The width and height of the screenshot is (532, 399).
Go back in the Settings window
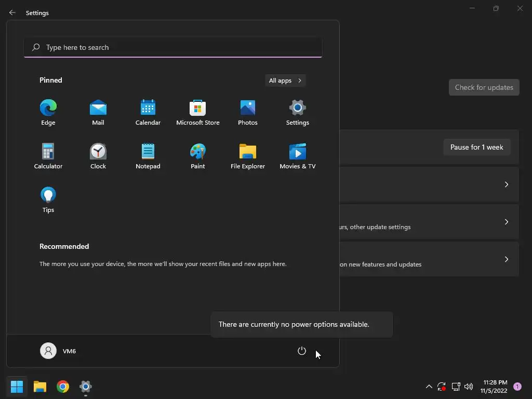(12, 12)
